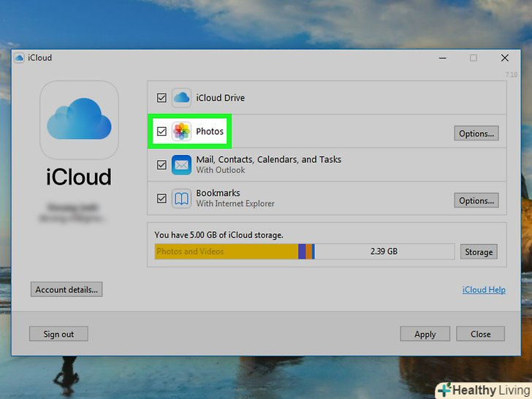The image size is (532, 399).
Task: Click 'Mail, Contacts, Calendars, and Tasks' label
Action: click(x=269, y=159)
